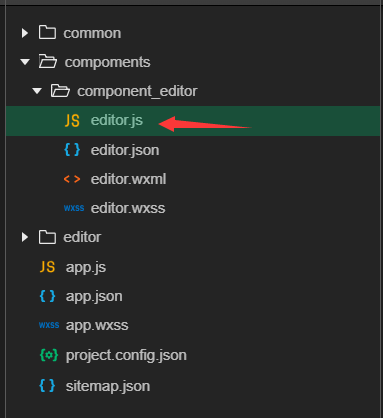The image size is (383, 418).
Task: Collapse the component_editor folder arrow
Action: coord(37,91)
